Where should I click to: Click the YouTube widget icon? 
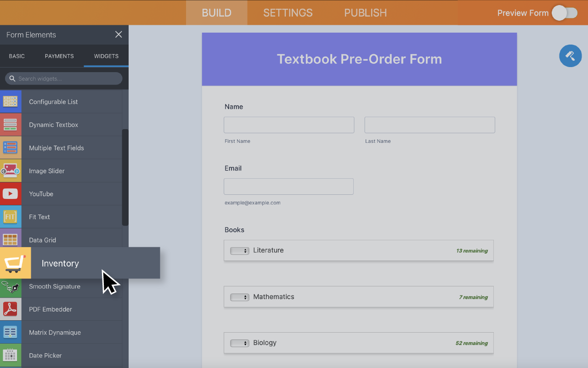coord(10,193)
